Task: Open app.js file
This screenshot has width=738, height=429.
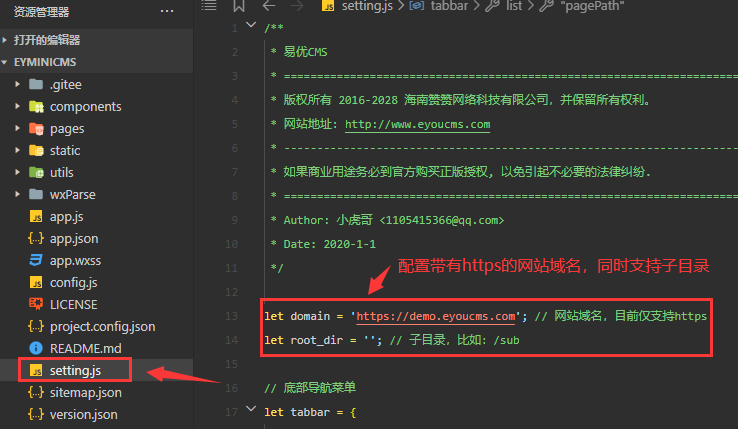Action: 67,217
